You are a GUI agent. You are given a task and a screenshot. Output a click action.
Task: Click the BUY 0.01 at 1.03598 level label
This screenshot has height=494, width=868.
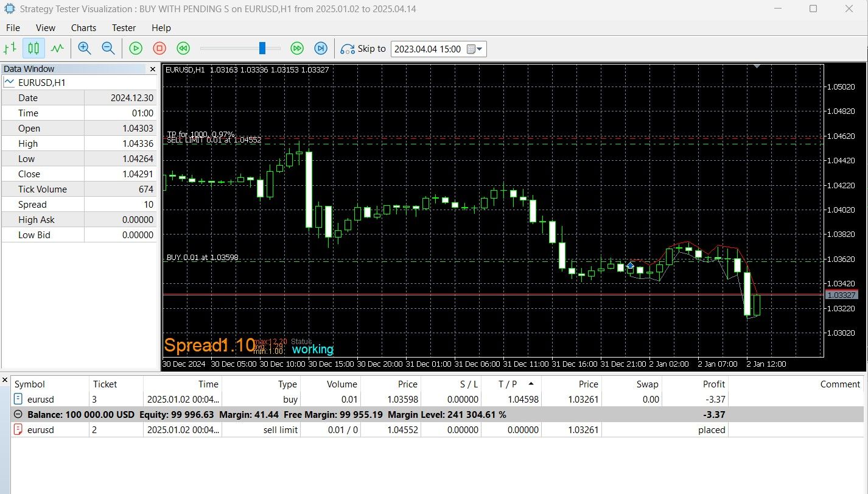pos(203,258)
